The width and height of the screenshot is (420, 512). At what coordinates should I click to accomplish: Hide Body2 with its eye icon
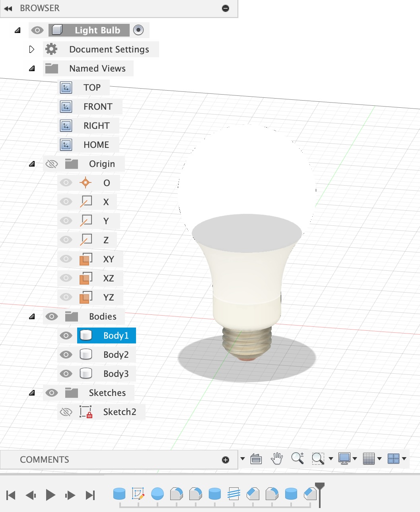tap(66, 355)
